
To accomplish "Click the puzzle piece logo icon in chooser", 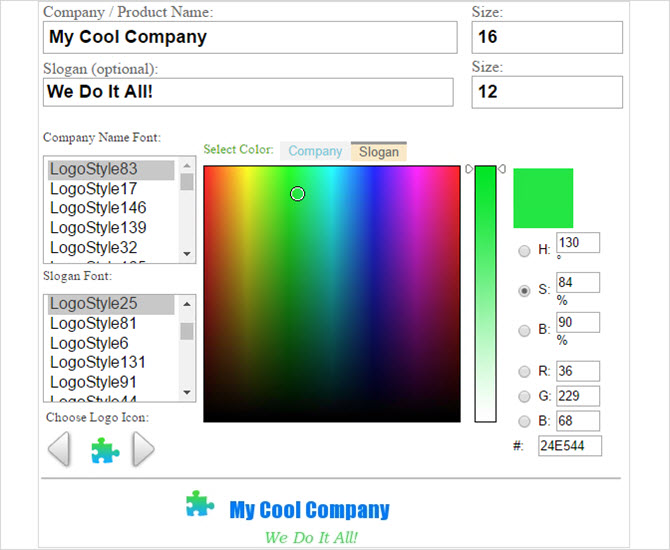I will (x=105, y=450).
